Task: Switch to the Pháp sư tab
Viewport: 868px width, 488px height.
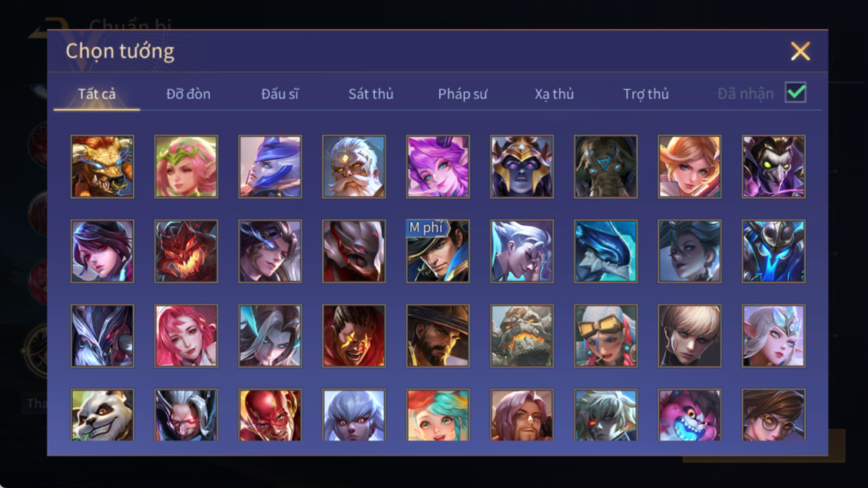Action: pyautogui.click(x=462, y=95)
